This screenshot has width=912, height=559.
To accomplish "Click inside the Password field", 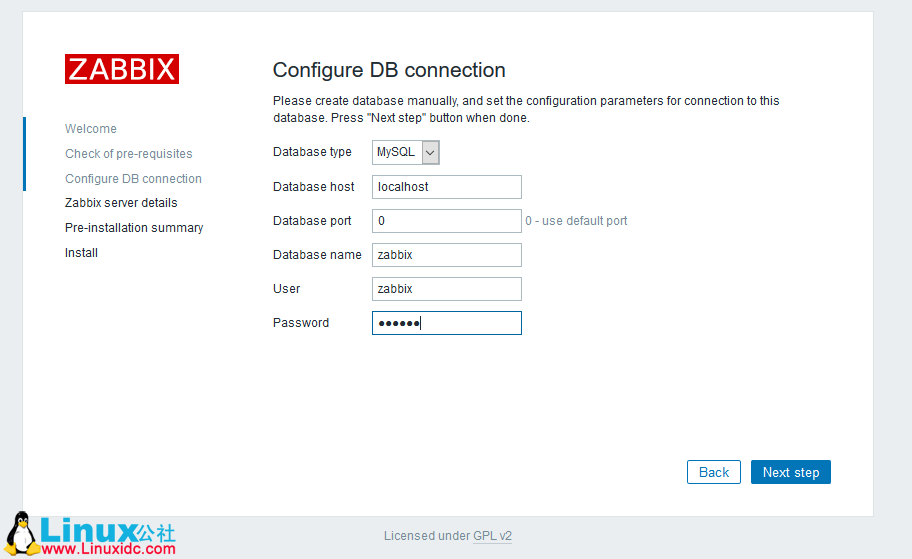I will coord(447,323).
